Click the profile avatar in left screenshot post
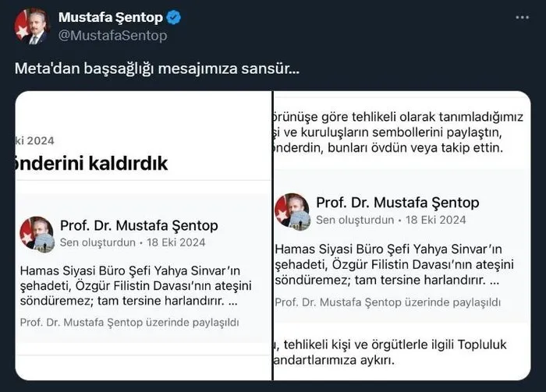The image size is (546, 392). 37,234
